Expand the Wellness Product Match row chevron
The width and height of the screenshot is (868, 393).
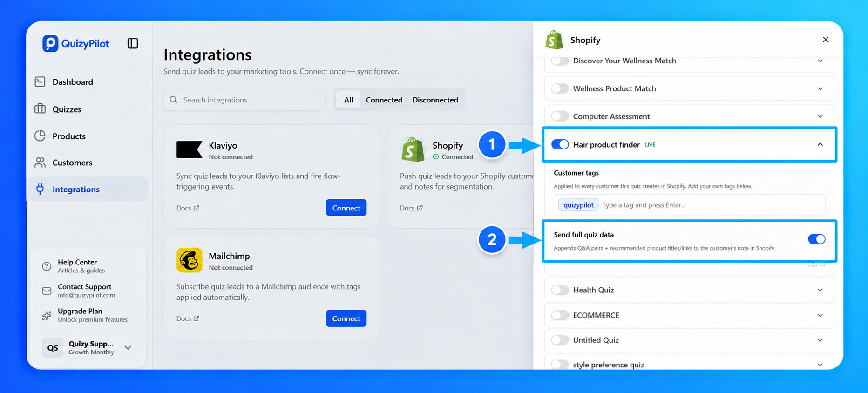click(820, 88)
